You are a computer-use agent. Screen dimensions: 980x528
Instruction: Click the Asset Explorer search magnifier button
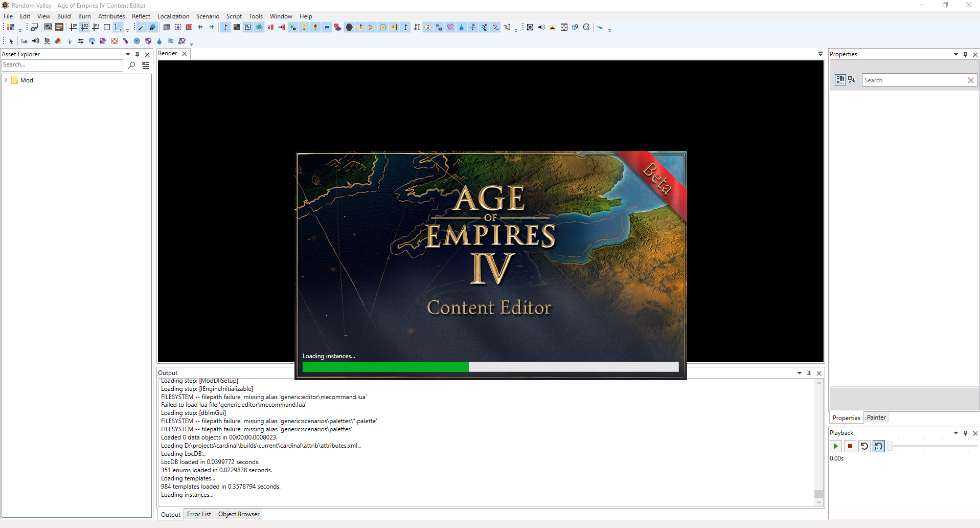pyautogui.click(x=131, y=65)
